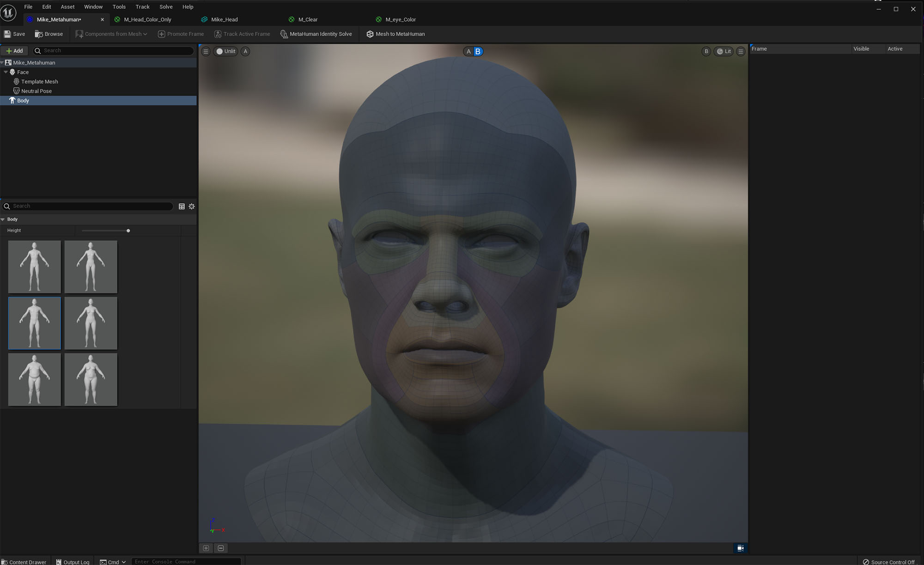Collapse the Face tree node
Image resolution: width=924 pixels, height=565 pixels.
[x=6, y=72]
